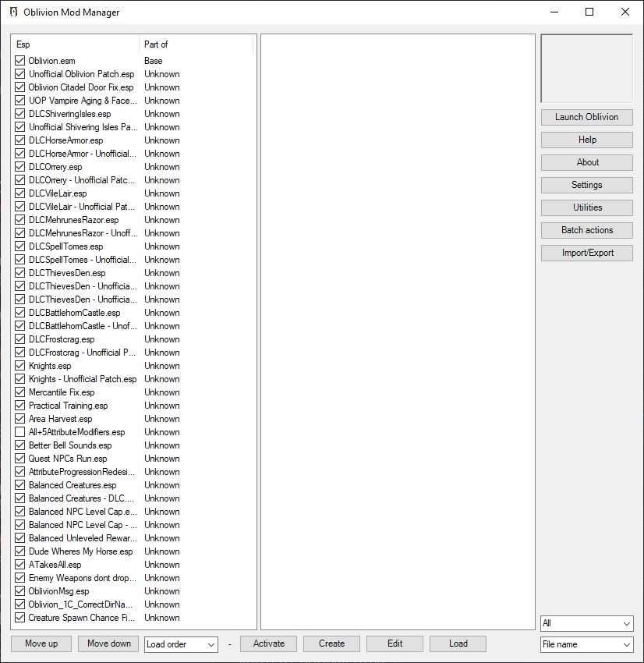This screenshot has width=644, height=663.
Task: Click the Create button
Action: click(x=331, y=643)
